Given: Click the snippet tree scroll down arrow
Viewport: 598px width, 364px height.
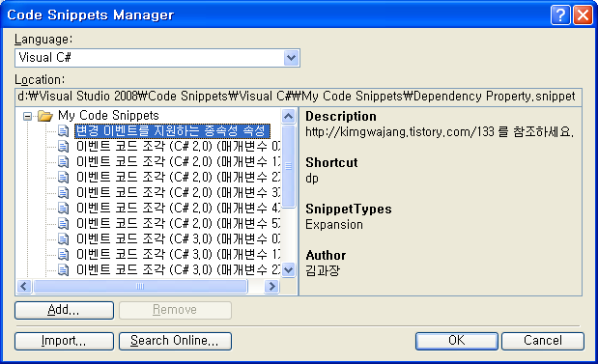Looking at the screenshot, I should click(289, 270).
